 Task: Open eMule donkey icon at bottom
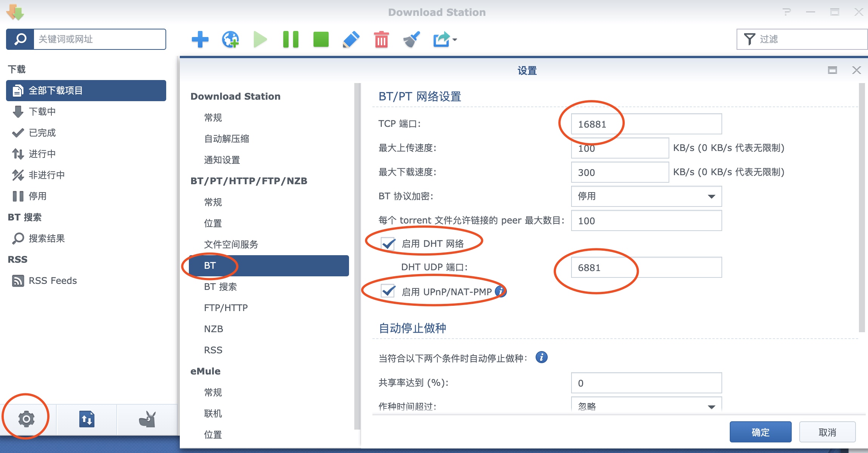click(147, 419)
